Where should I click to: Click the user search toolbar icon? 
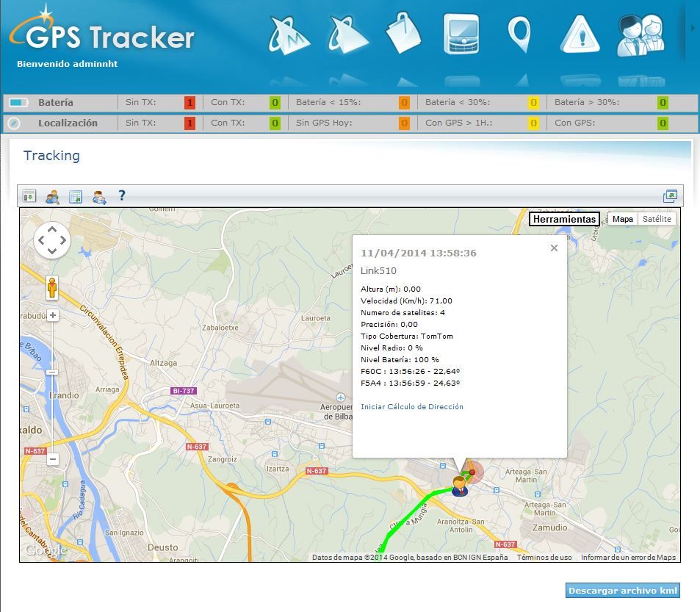[x=52, y=196]
